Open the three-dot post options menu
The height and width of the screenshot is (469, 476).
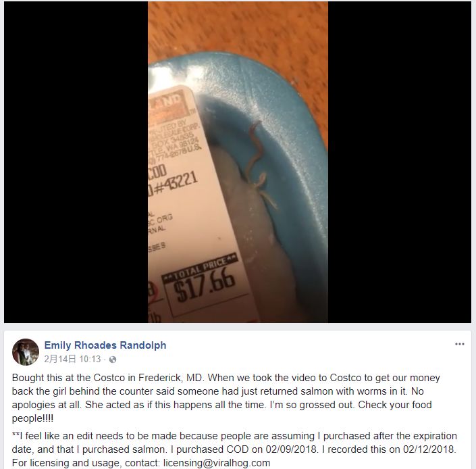pos(459,344)
